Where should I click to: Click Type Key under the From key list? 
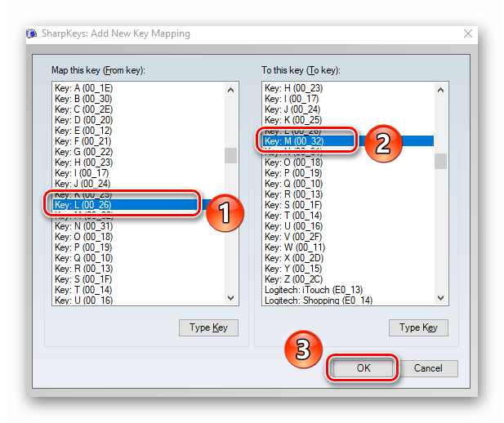[x=208, y=327]
